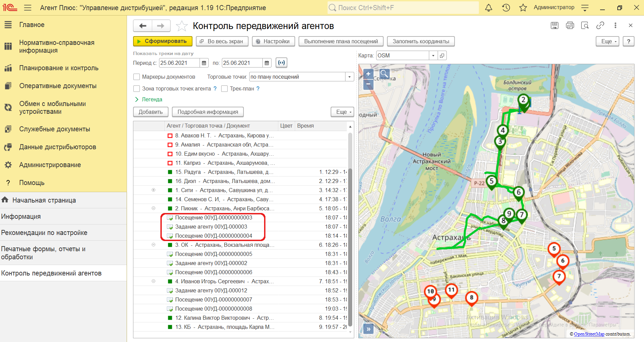644x342 pixels.
Task: Expand the map side panel double-arrow
Action: point(368,329)
